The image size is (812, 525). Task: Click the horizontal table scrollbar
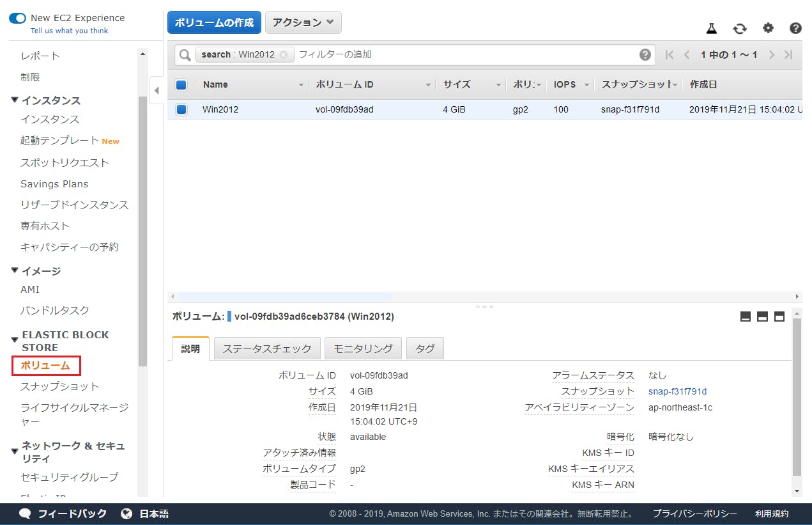click(x=285, y=297)
